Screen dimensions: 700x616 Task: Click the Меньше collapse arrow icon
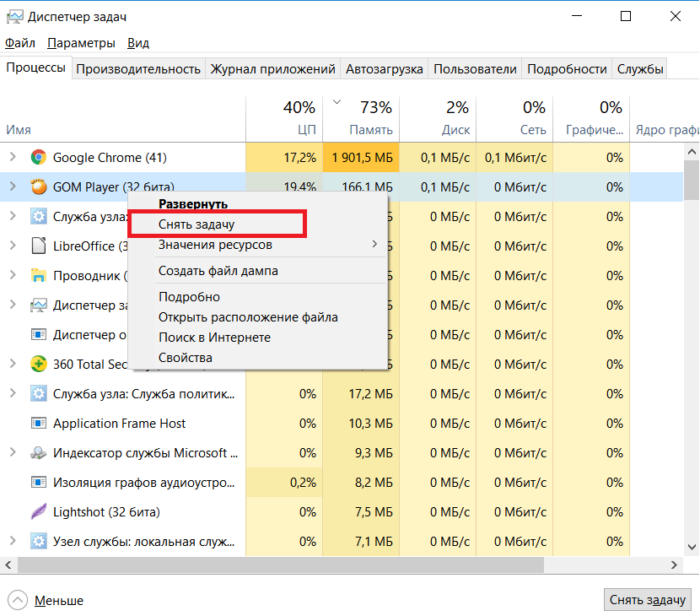pyautogui.click(x=18, y=600)
